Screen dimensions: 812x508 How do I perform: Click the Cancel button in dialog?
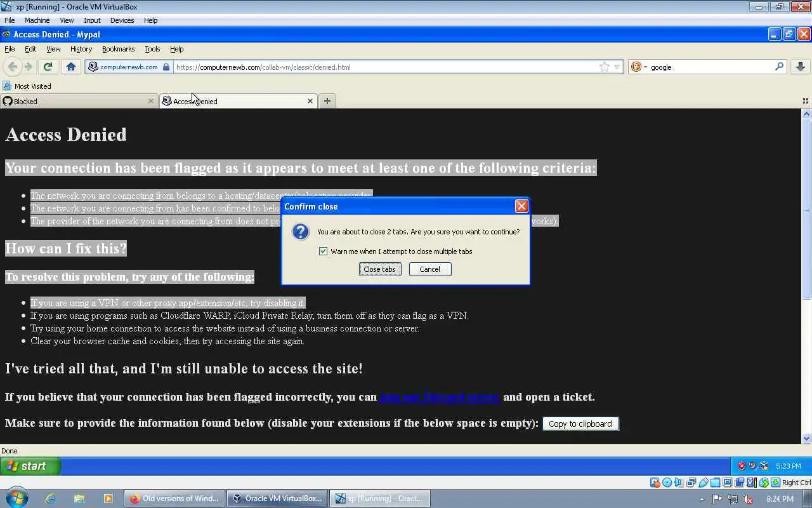point(429,269)
